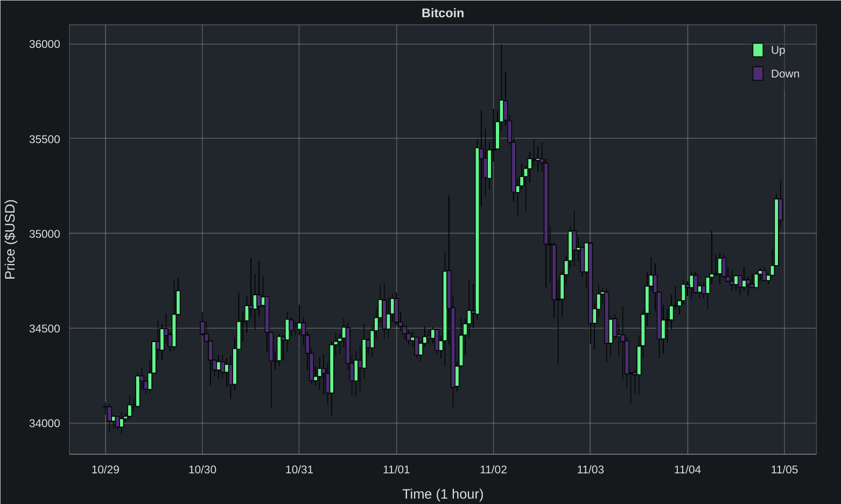This screenshot has height=504, width=841.
Task: Select the 10/30 date tick label
Action: [202, 470]
